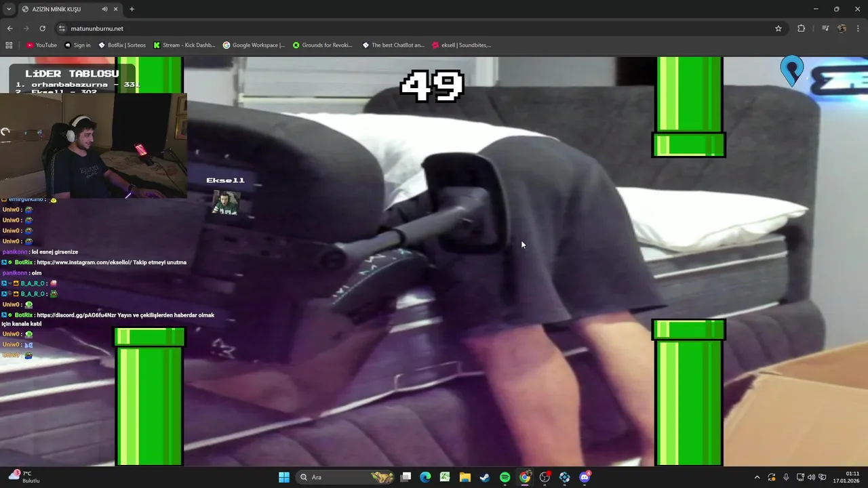Open the Sign in bookmark

point(77,45)
